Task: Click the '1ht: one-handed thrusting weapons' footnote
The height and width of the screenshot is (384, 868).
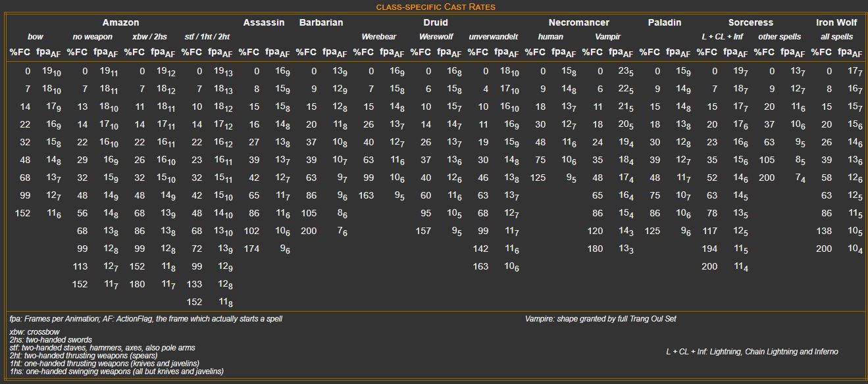Action: [104, 364]
